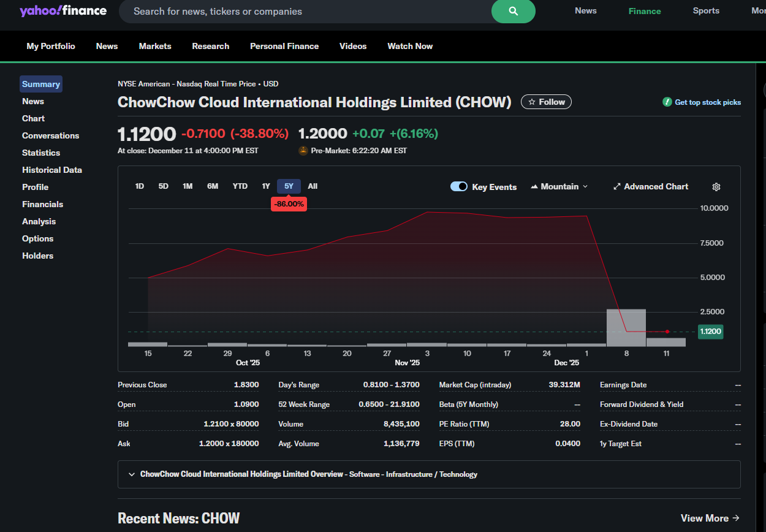Click the top stock picks badge icon

coord(667,102)
